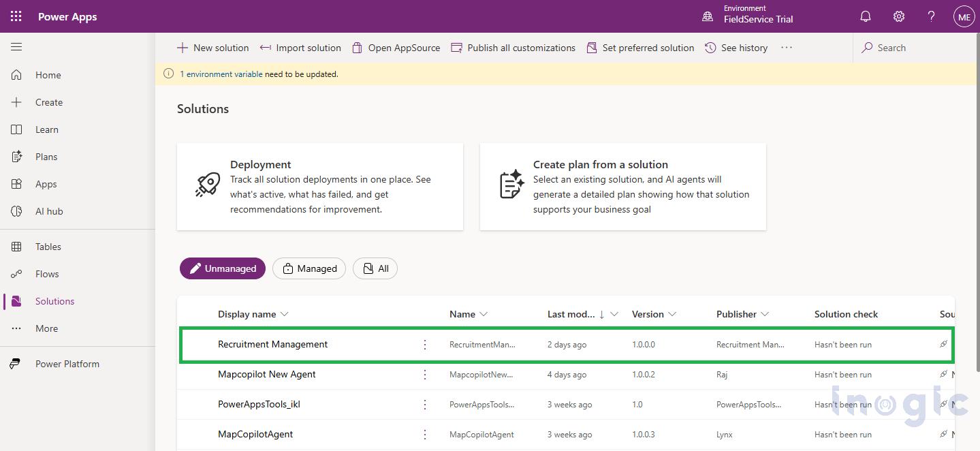The height and width of the screenshot is (451, 980).
Task: Open Name column dropdown
Action: click(484, 314)
